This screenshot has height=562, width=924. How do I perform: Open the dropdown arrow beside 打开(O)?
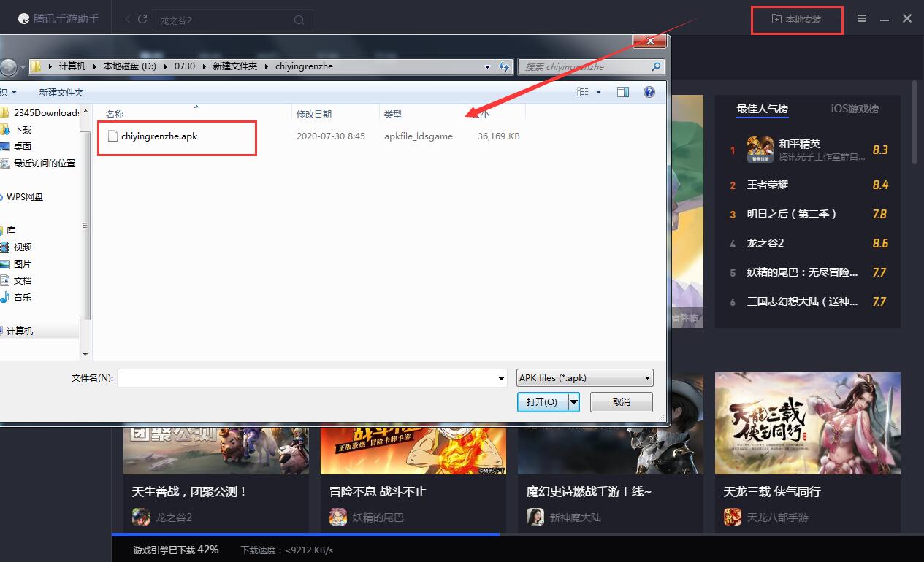click(574, 401)
